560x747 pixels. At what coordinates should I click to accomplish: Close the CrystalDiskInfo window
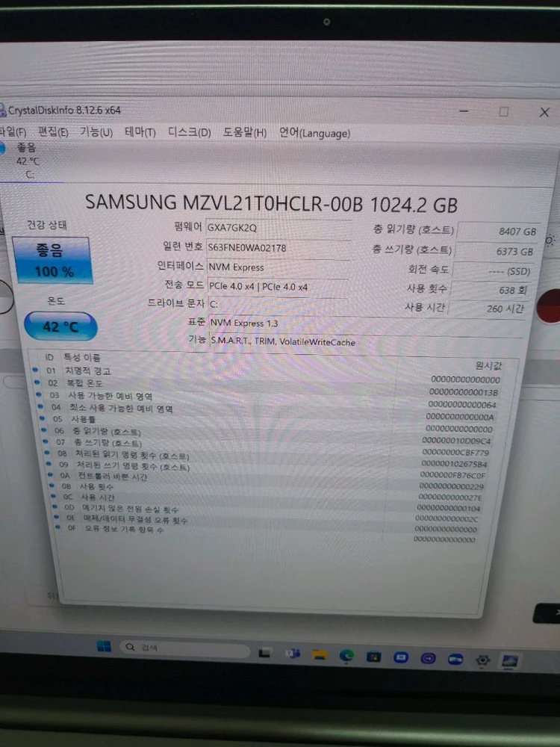(544, 113)
